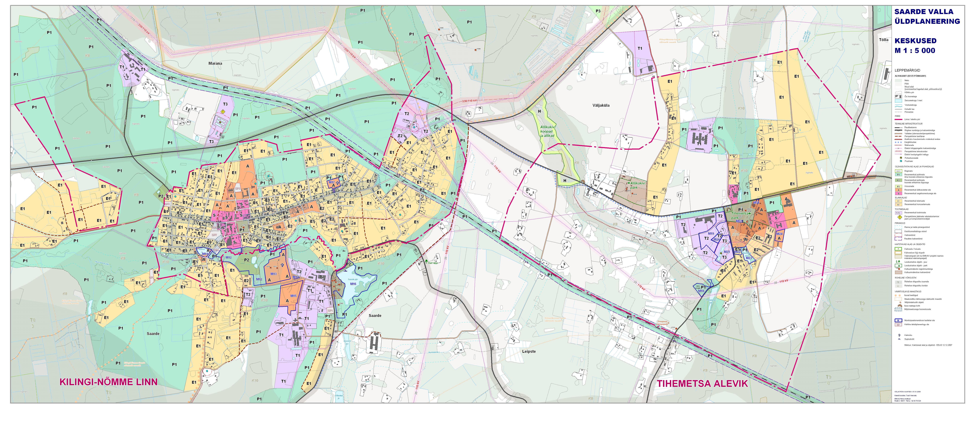Click the Kalmistu cross symbol in the legend
The width and height of the screenshot is (980, 430).
(899, 335)
